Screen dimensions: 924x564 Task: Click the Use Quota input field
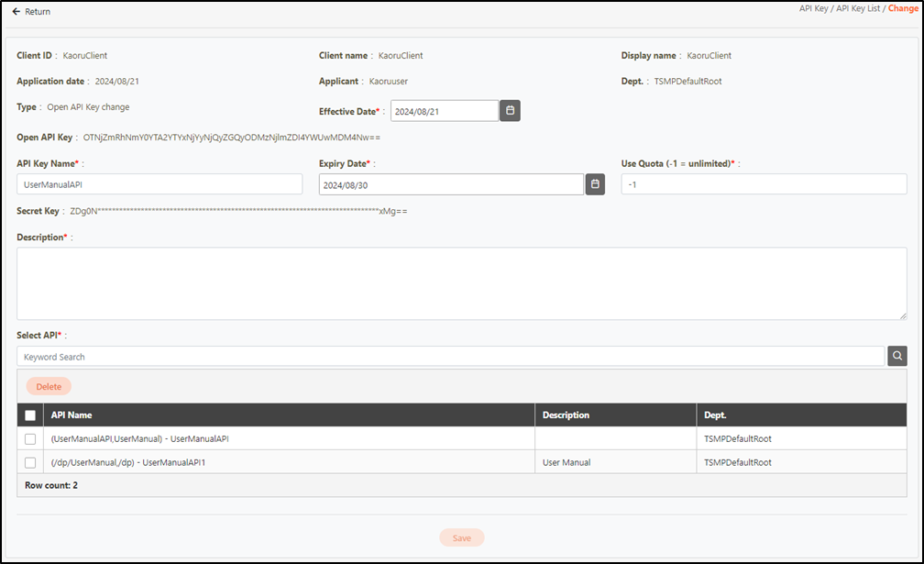(x=764, y=184)
